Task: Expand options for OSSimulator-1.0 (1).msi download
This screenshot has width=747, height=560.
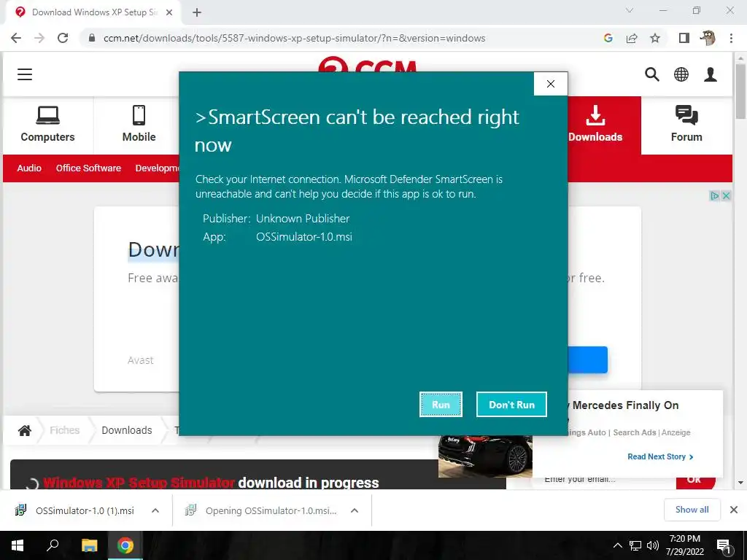Action: [155, 510]
